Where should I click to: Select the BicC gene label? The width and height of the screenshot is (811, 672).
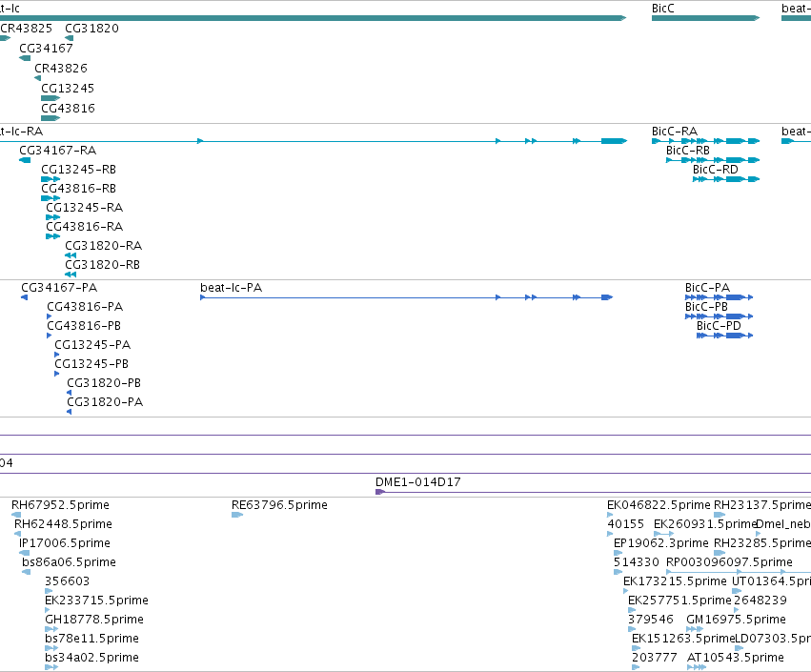pos(662,9)
